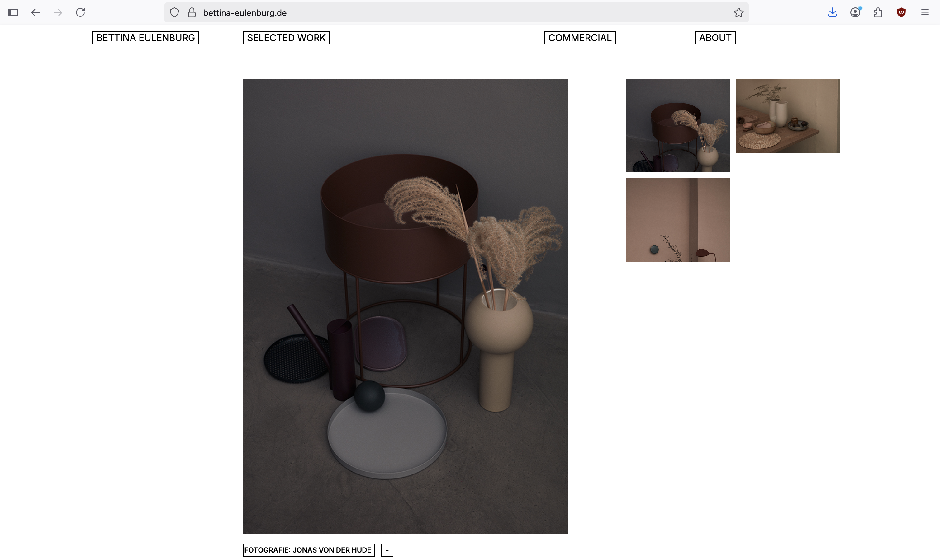Image resolution: width=940 pixels, height=560 pixels.
Task: Open the tracking protection shield
Action: (x=174, y=12)
